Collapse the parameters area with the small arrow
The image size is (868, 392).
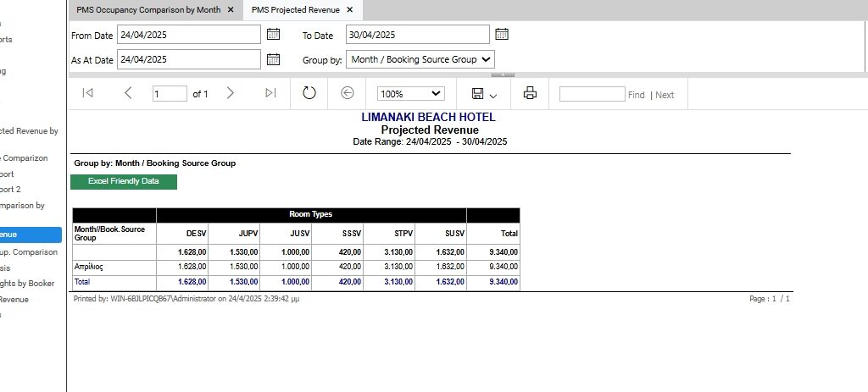tap(503, 75)
